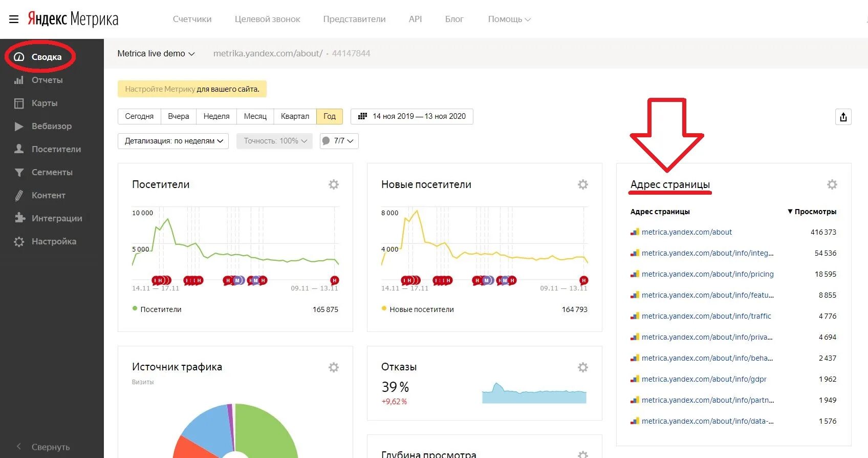Click last annotation marker on Новые посетители chart
868x458 pixels.
583,280
